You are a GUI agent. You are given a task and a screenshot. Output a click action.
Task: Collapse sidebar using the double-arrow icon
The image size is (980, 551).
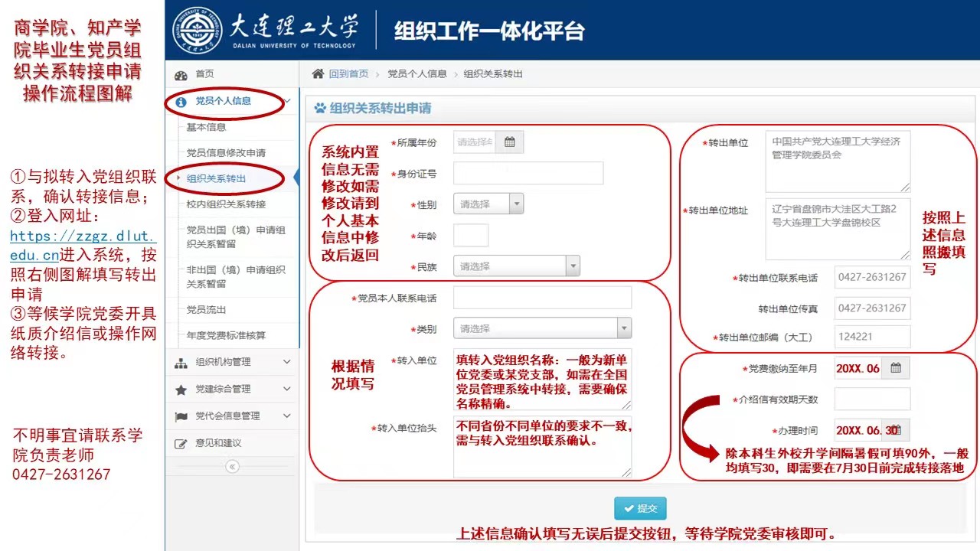[232, 466]
